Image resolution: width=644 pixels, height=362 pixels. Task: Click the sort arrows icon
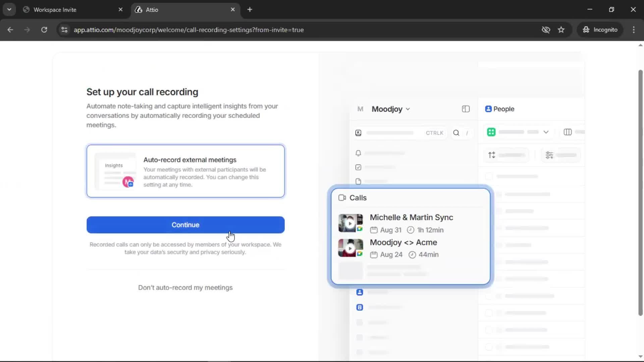[492, 155]
